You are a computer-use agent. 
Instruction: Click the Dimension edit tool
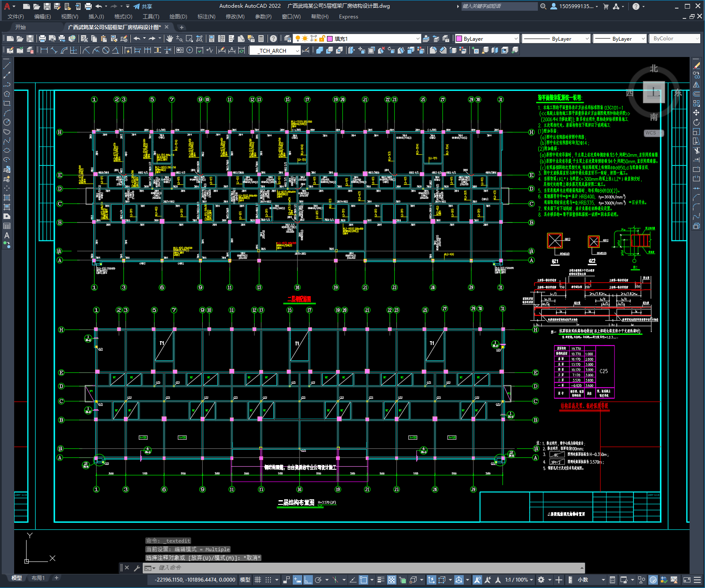222,50
